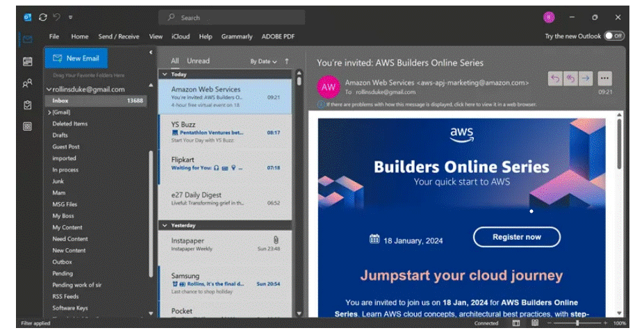Click the Register now button

pos(517,237)
